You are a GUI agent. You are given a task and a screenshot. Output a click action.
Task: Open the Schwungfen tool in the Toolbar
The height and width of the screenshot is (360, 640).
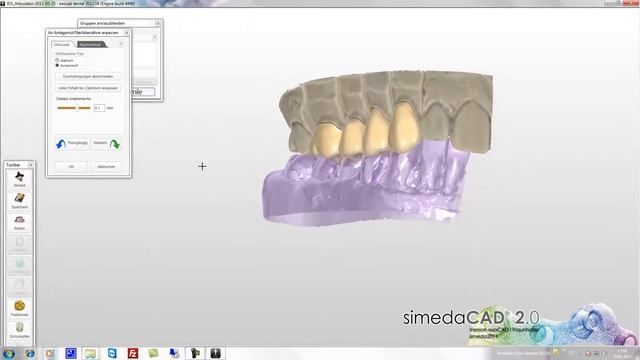(19, 330)
